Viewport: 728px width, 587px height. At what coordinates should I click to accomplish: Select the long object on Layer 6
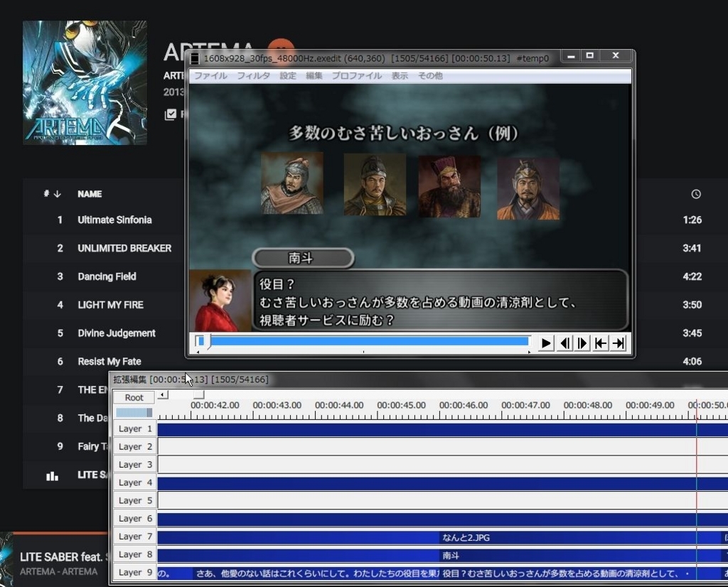442,519
